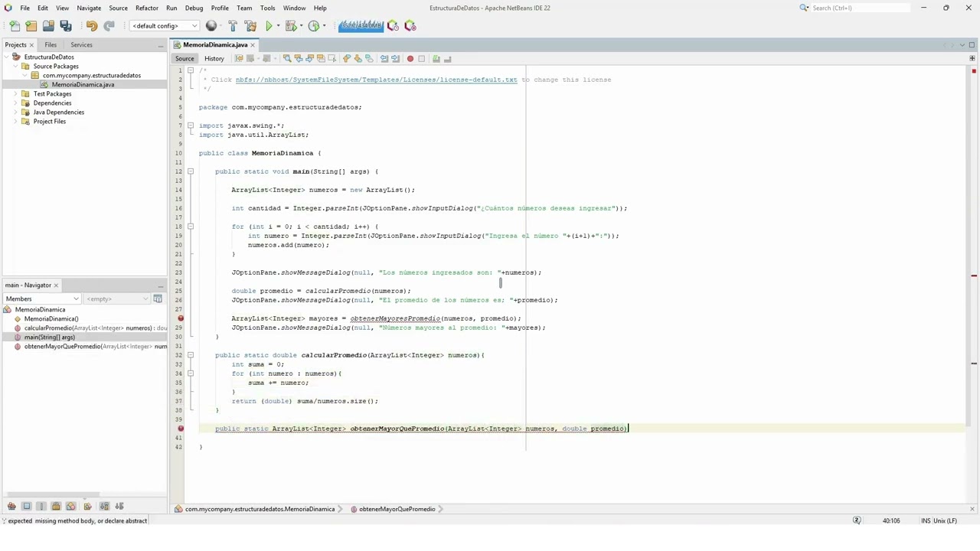This screenshot has height=551, width=980.
Task: Open the Run Project dropdown arrow
Action: tap(277, 26)
